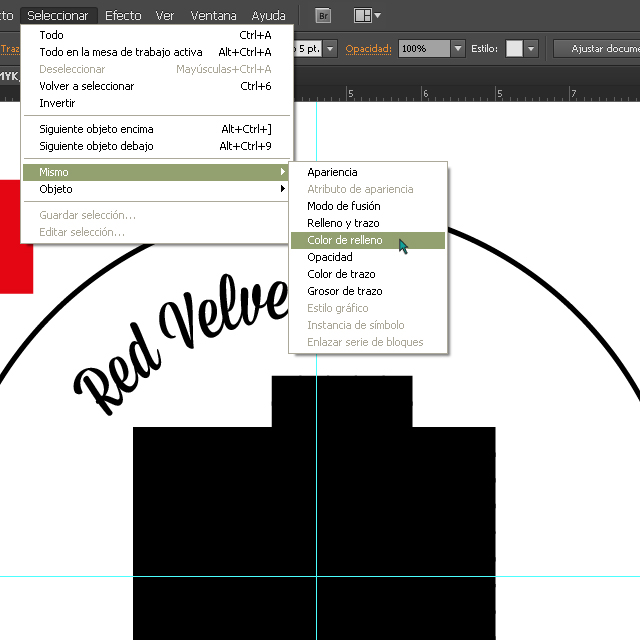Click Volver a seleccionar
The width and height of the screenshot is (640, 640).
pyautogui.click(x=156, y=86)
